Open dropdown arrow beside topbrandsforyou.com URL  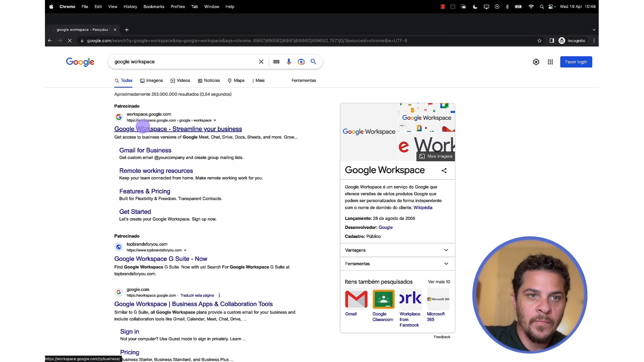point(185,250)
